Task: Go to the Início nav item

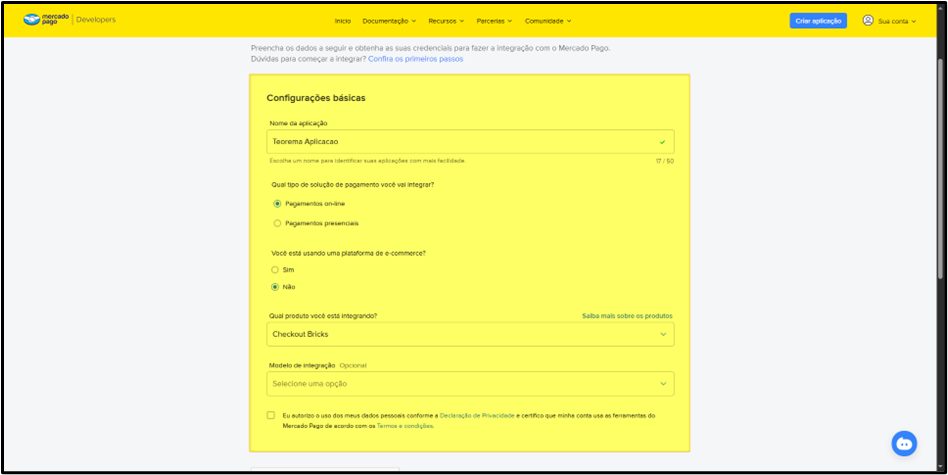Action: click(342, 21)
